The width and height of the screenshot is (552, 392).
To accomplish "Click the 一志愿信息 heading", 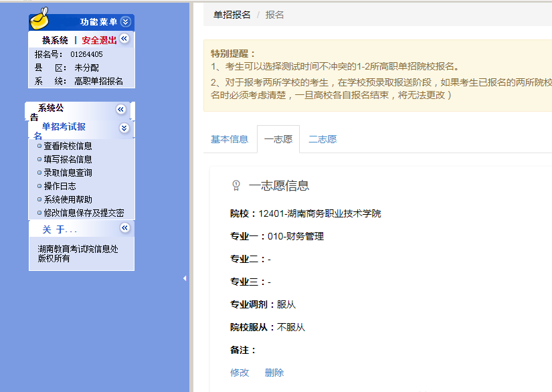I will coord(279,185).
